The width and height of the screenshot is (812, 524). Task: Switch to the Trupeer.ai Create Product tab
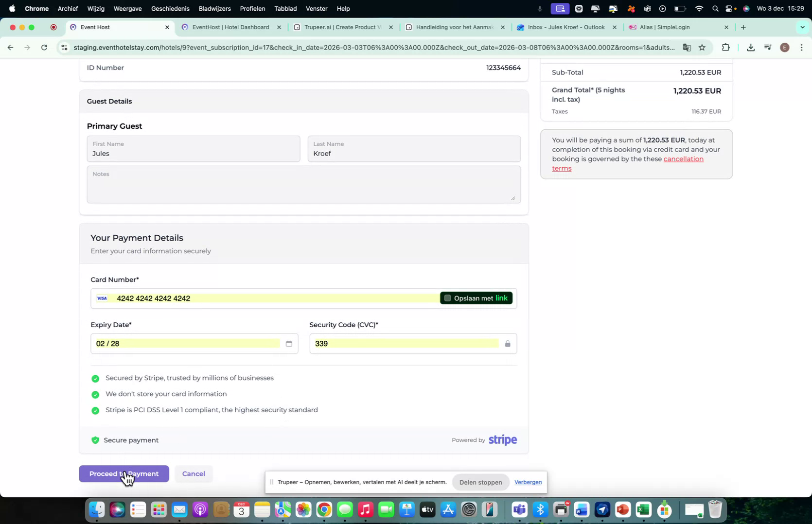(x=340, y=27)
